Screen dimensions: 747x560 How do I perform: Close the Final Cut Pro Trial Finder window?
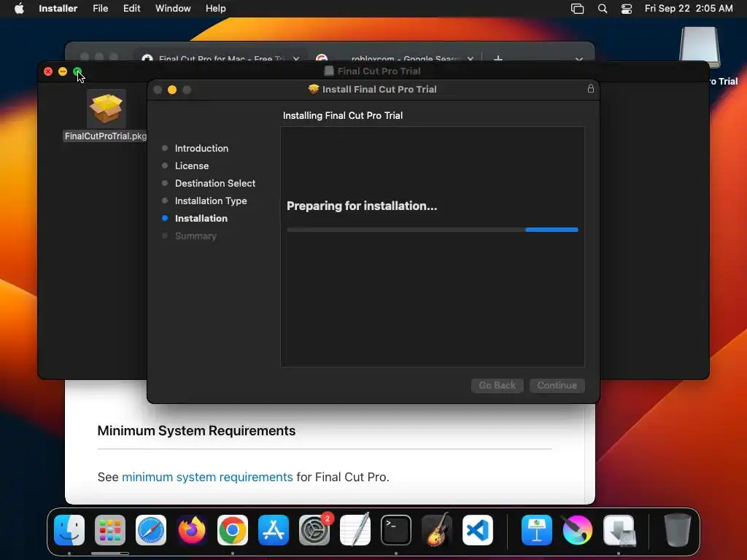coord(48,71)
